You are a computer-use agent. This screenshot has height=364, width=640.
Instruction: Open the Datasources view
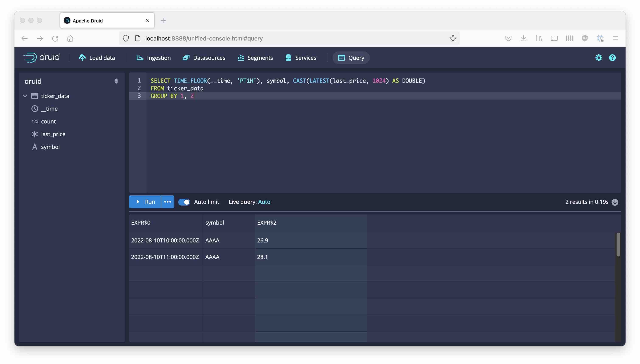[x=204, y=57]
